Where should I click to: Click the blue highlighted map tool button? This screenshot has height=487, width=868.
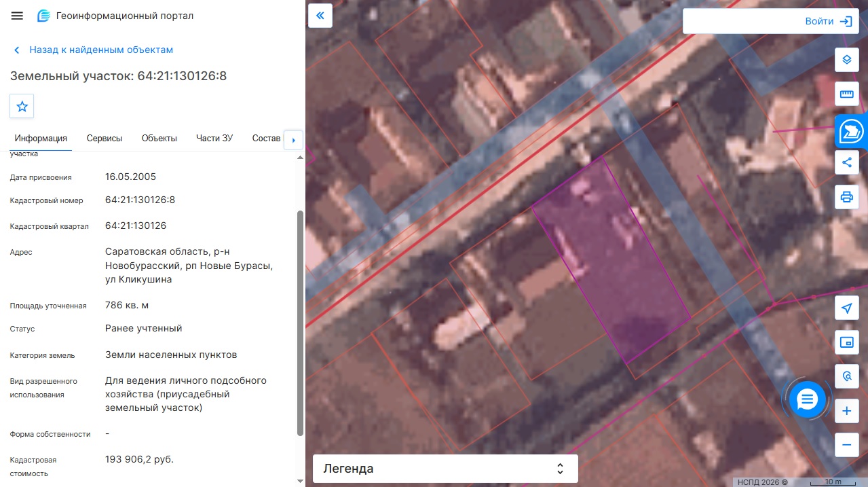point(851,131)
